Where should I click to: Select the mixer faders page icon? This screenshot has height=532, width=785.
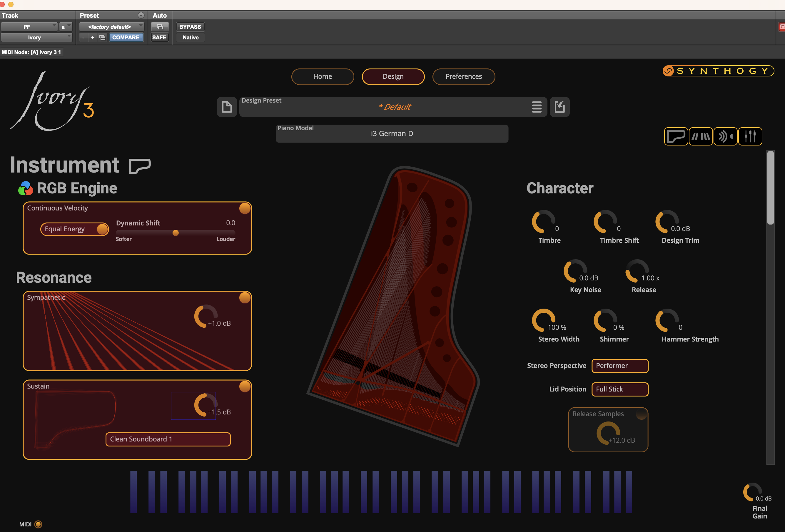[750, 136]
